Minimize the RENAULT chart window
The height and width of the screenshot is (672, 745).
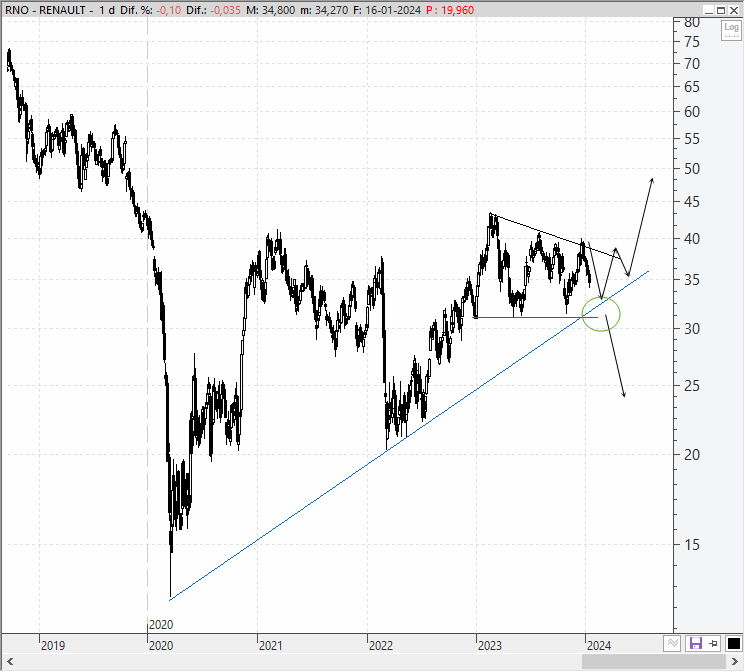tap(709, 10)
